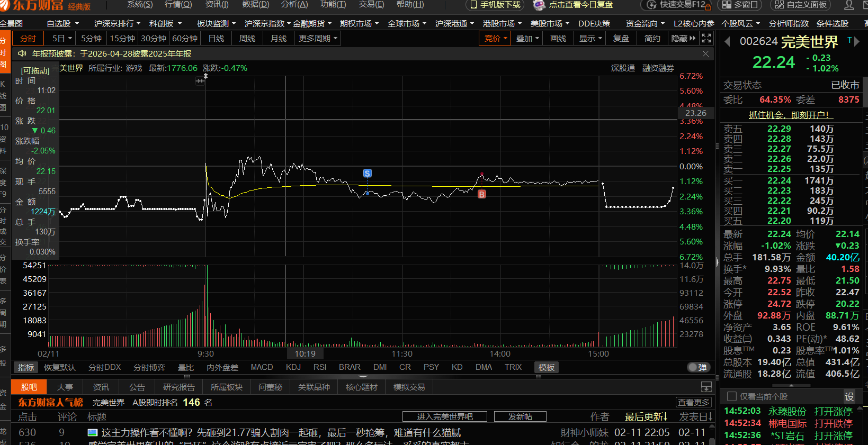The image size is (868, 445).
Task: Switch to 日线 daily chart
Action: coord(216,39)
